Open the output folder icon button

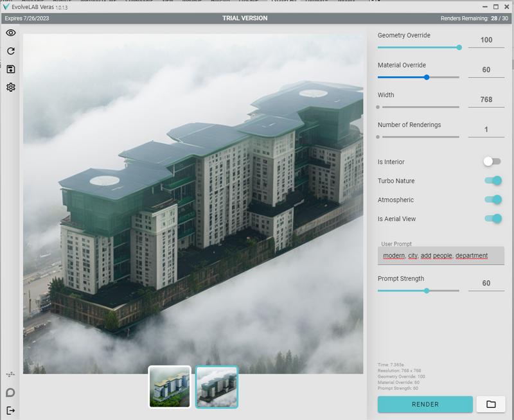(491, 404)
